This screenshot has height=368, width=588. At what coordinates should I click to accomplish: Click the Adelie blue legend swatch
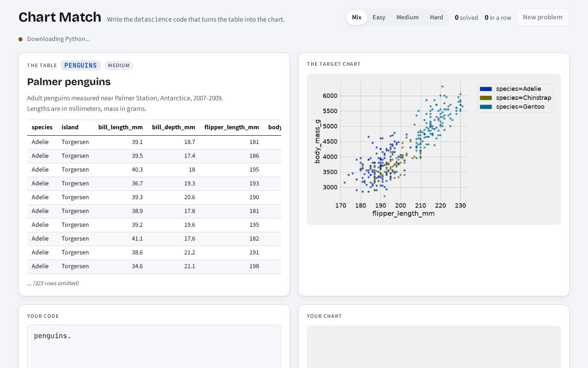coord(486,89)
